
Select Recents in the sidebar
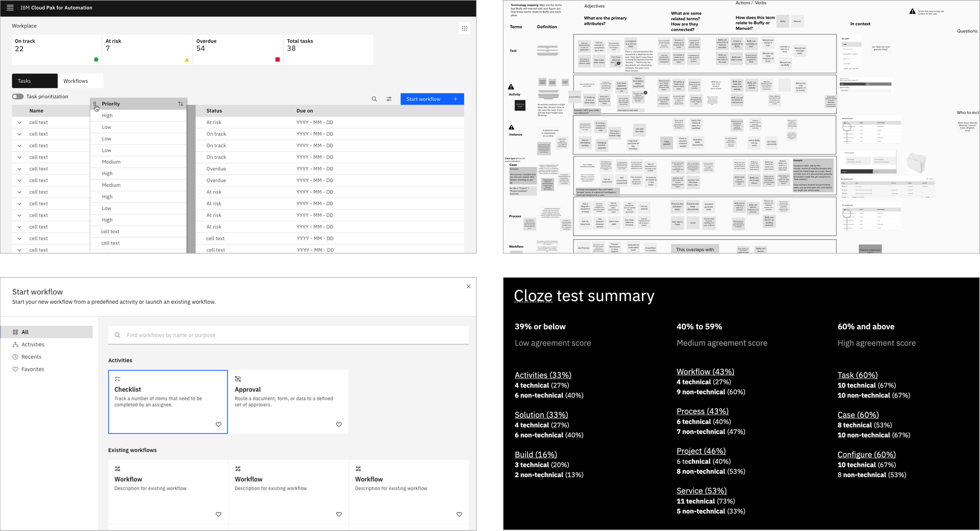[31, 357]
